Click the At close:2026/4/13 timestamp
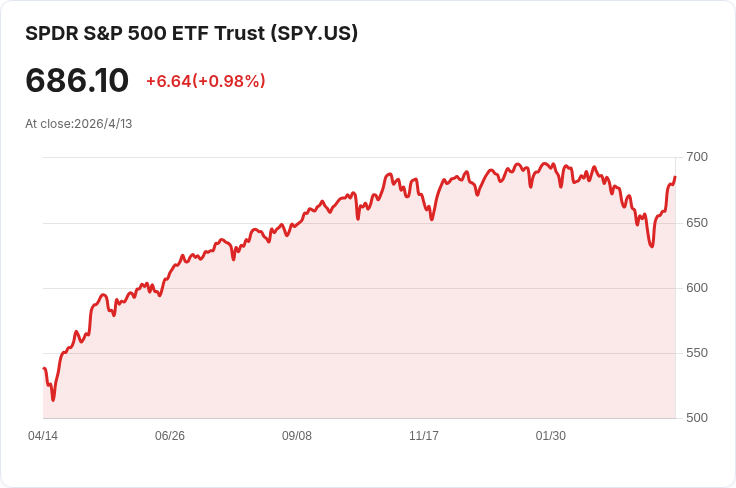Image resolution: width=736 pixels, height=488 pixels. click(79, 124)
